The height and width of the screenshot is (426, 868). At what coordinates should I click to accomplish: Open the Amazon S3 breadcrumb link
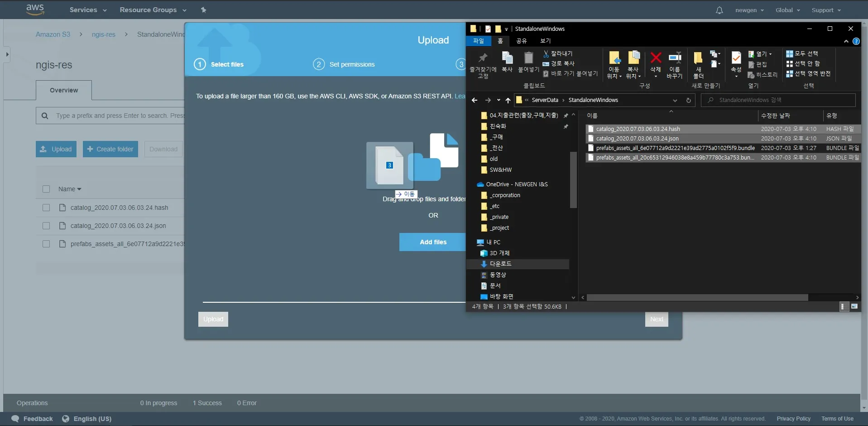point(53,34)
